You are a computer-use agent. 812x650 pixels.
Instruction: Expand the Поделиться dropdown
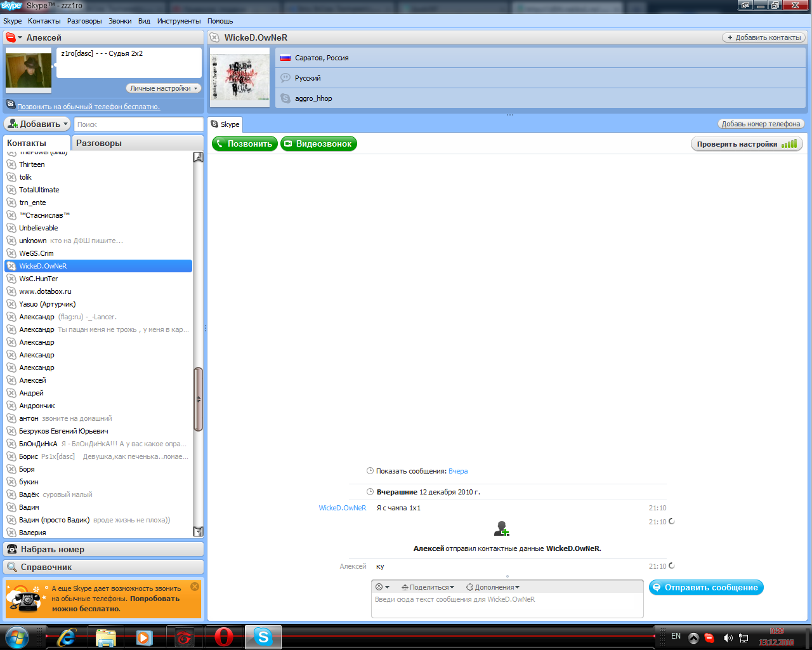(428, 587)
